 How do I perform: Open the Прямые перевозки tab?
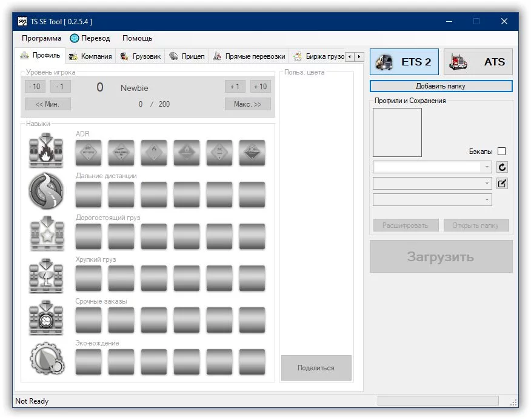click(249, 56)
